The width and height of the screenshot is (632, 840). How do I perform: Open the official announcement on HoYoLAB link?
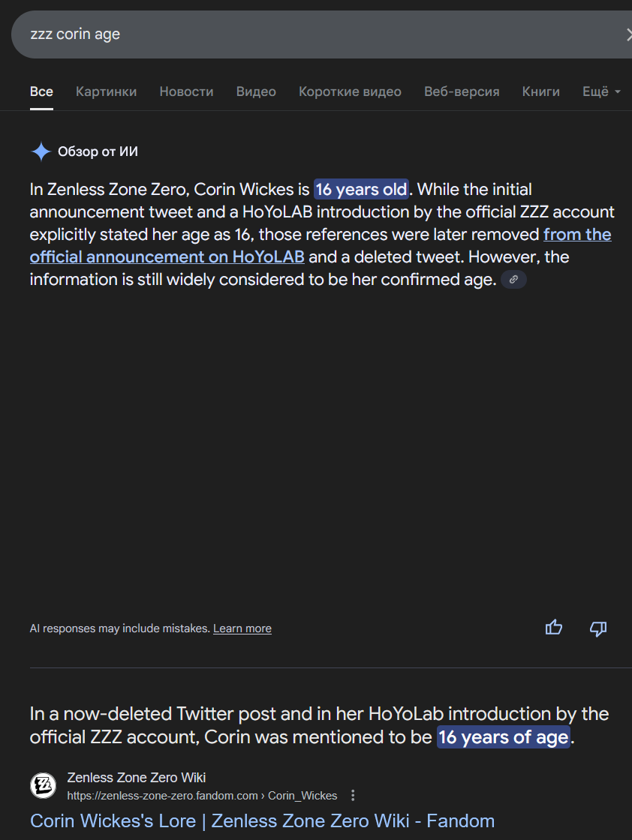167,256
